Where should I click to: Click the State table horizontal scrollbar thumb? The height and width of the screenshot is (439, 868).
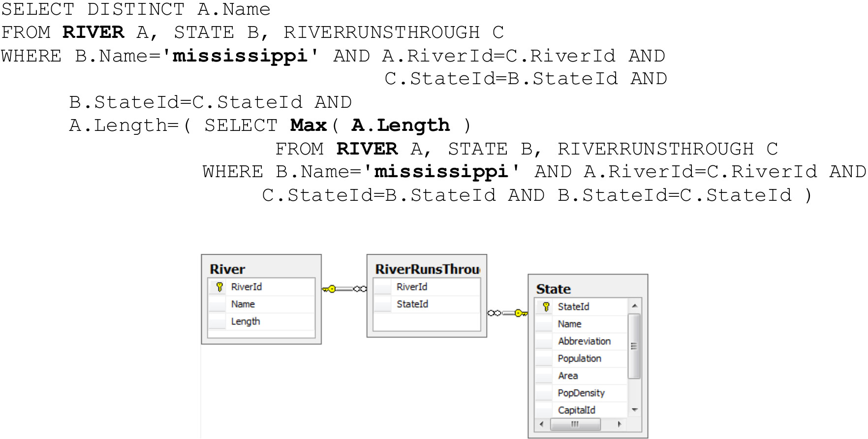575,424
